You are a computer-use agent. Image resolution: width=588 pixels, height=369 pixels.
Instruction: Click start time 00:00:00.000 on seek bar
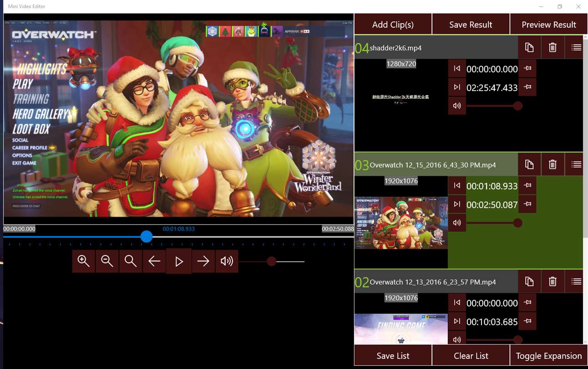(20, 229)
